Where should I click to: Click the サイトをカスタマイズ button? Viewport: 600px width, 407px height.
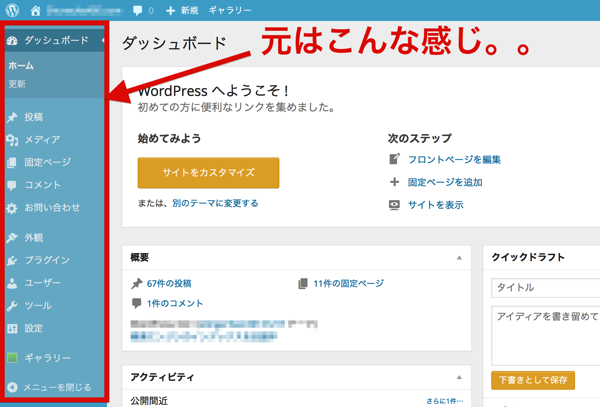tap(208, 173)
